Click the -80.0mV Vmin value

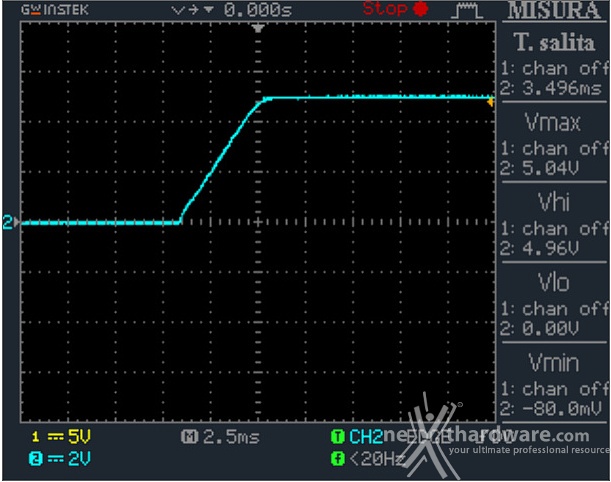click(562, 409)
